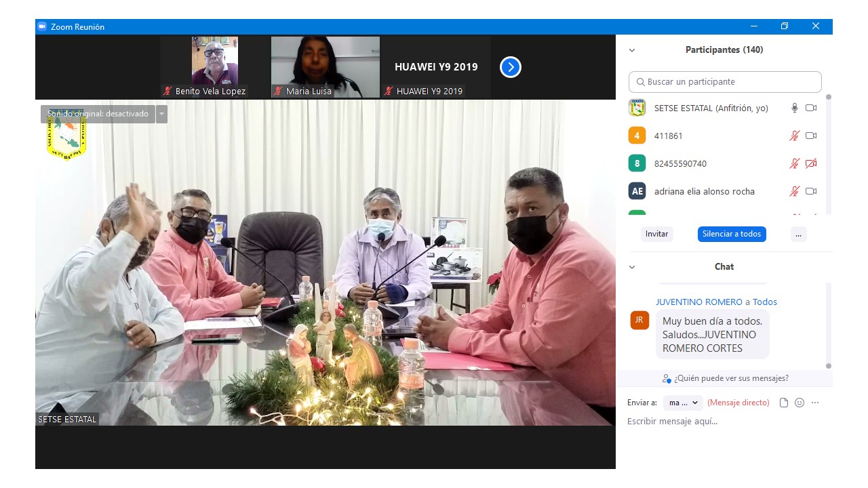
Task: Click the Buscar un participante search field
Action: coord(725,82)
